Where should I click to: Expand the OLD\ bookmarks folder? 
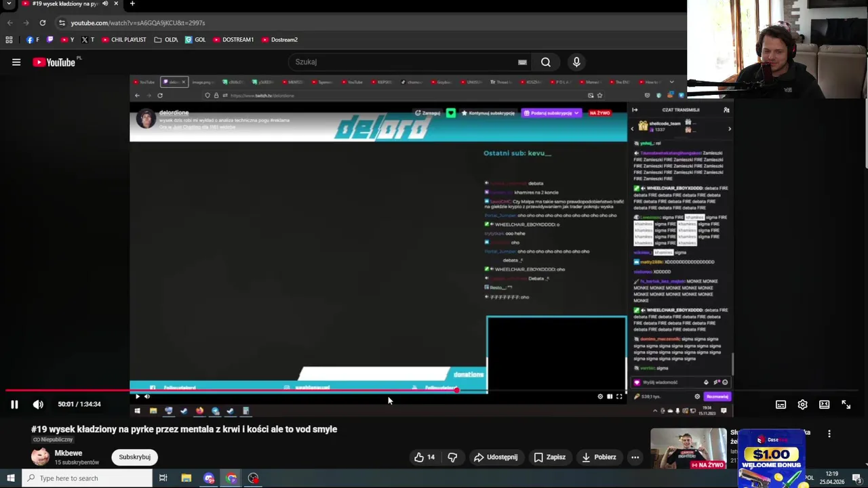[165, 39]
